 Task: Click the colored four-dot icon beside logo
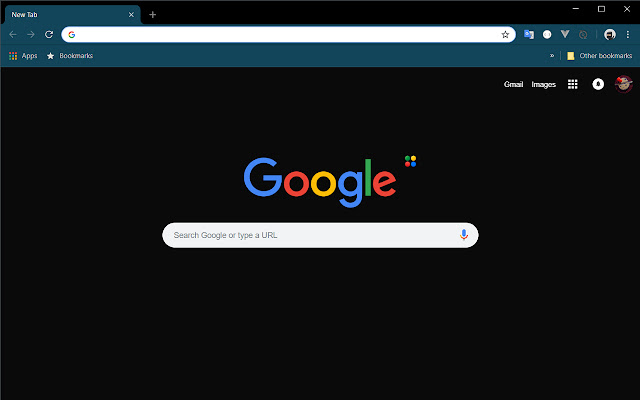point(410,161)
